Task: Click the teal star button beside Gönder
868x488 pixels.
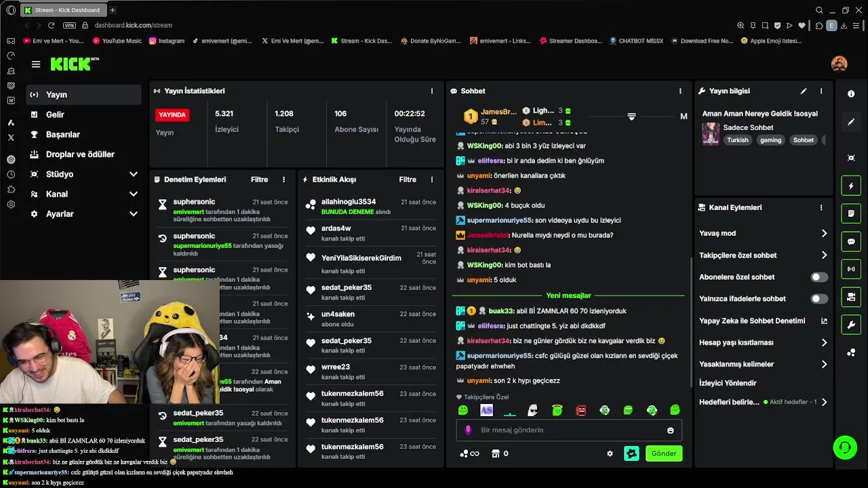Action: click(x=631, y=453)
